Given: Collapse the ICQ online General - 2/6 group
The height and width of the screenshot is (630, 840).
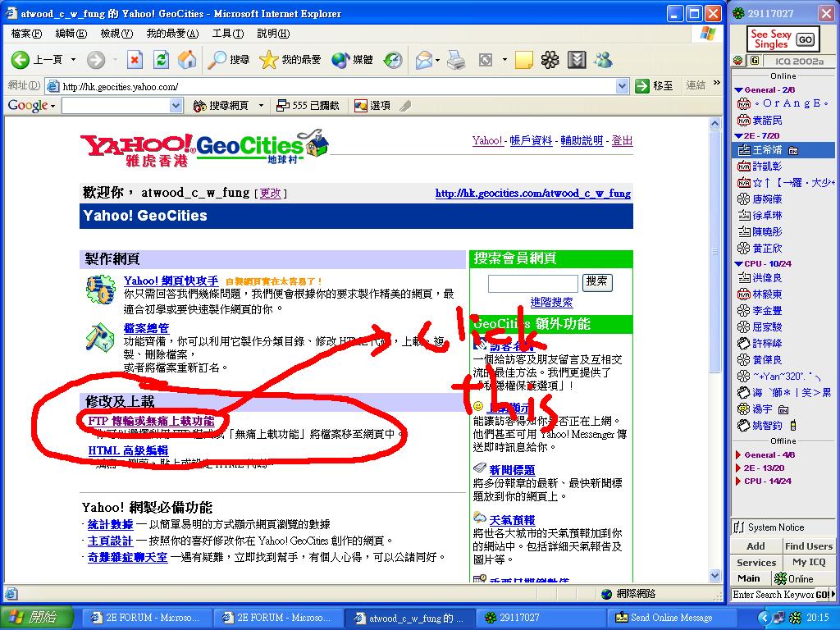Looking at the screenshot, I should (739, 90).
